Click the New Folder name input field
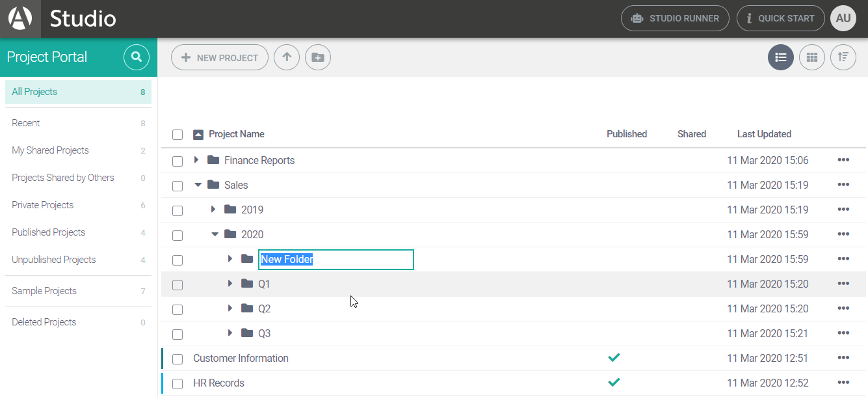 [335, 260]
